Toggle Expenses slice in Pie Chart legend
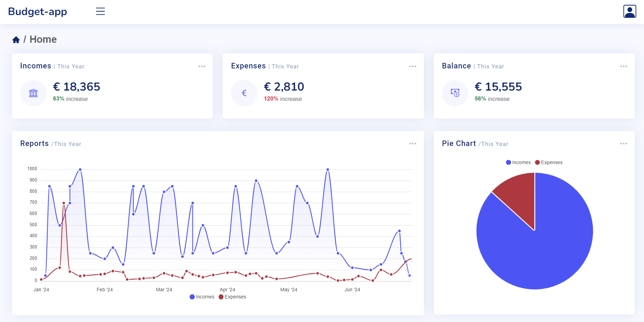644x322 pixels. point(549,162)
